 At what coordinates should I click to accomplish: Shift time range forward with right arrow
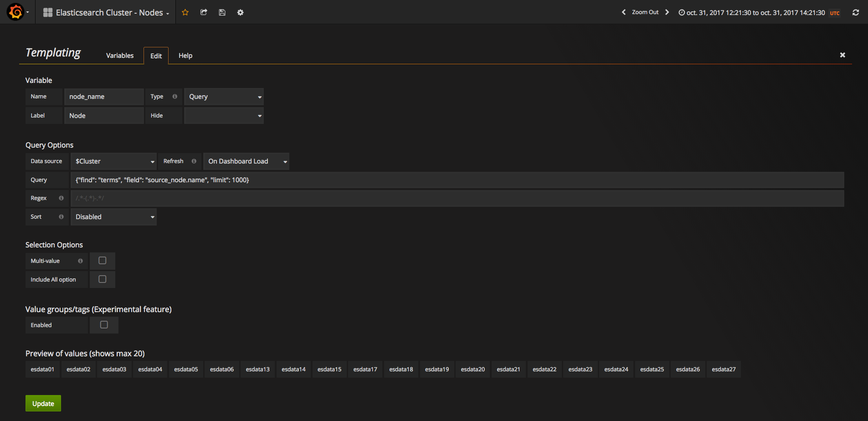click(x=667, y=12)
